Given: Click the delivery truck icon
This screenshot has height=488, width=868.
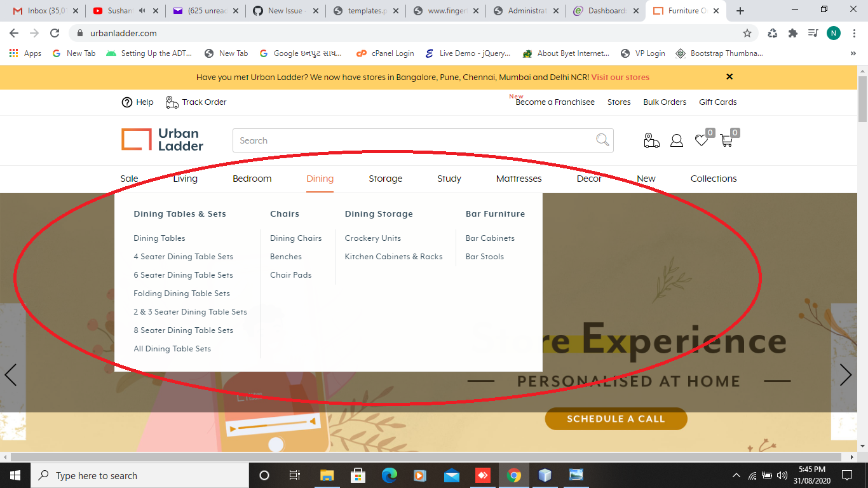Looking at the screenshot, I should click(x=651, y=140).
